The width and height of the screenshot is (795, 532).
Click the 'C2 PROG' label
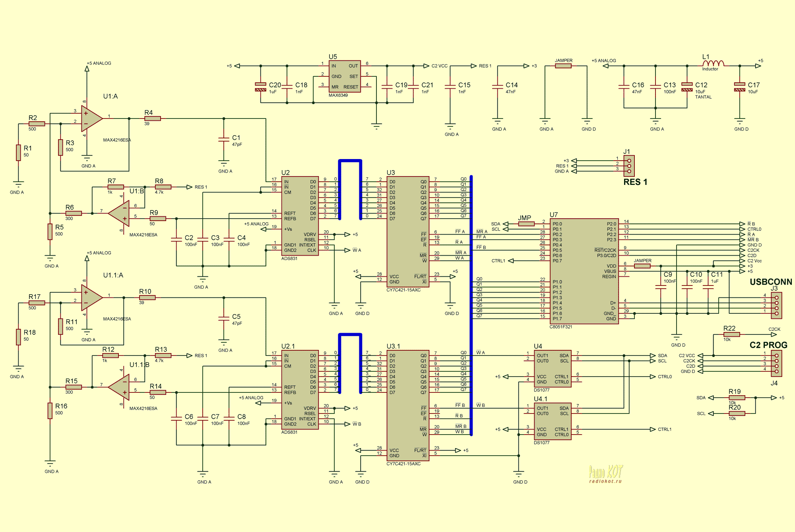click(768, 345)
